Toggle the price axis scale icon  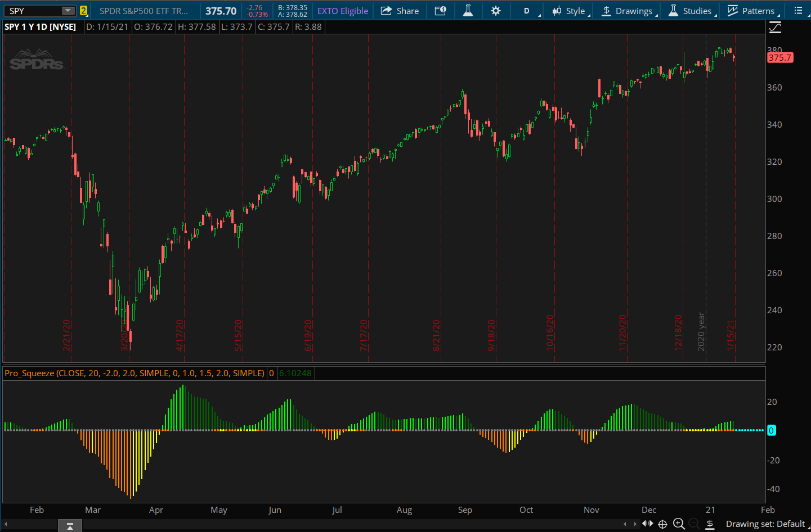click(775, 27)
